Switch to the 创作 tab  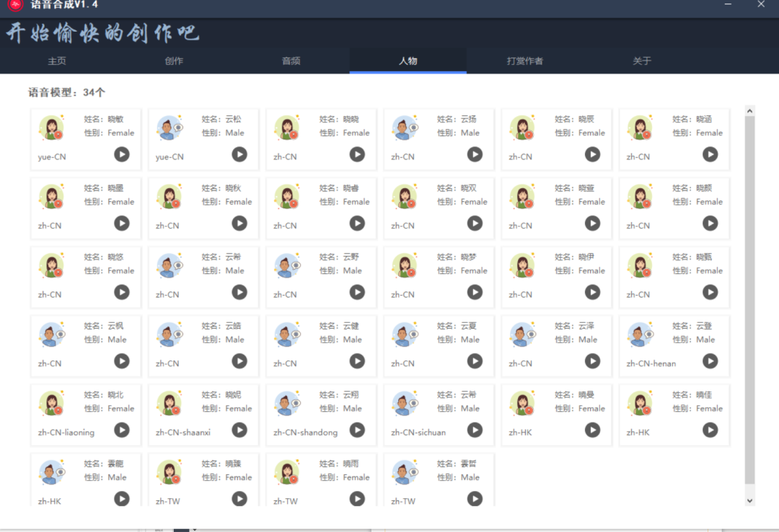coord(174,61)
